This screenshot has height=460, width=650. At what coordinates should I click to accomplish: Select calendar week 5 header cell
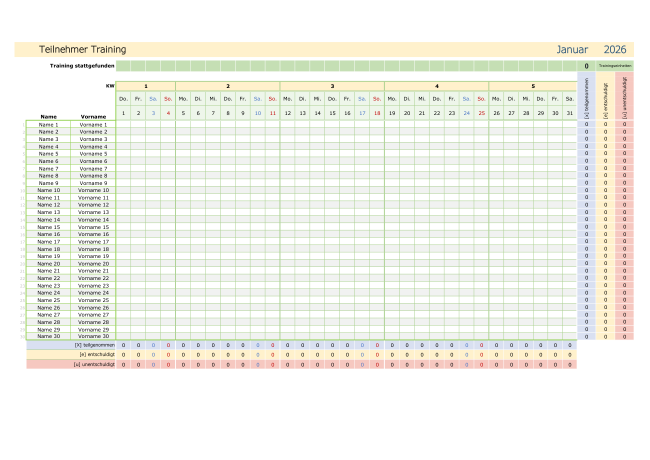(x=533, y=86)
